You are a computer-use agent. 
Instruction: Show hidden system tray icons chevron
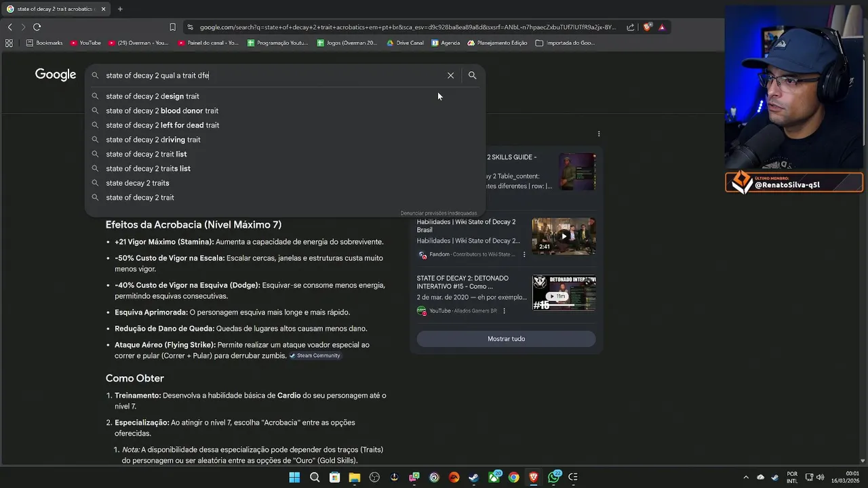(x=746, y=477)
